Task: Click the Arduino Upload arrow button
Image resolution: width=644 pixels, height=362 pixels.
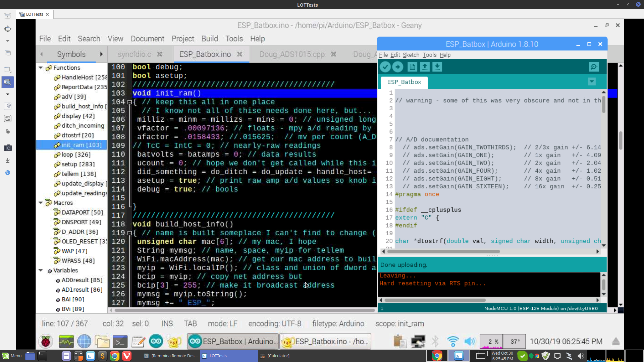Action: [397, 67]
